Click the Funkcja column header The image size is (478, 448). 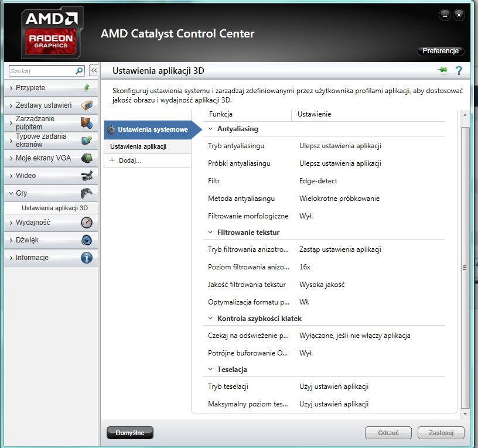[x=221, y=114]
